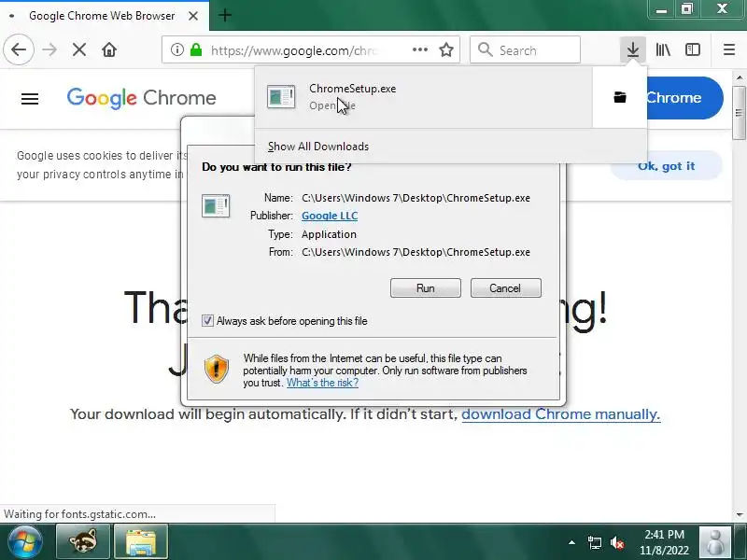Select Show All Downloads entry

(318, 147)
